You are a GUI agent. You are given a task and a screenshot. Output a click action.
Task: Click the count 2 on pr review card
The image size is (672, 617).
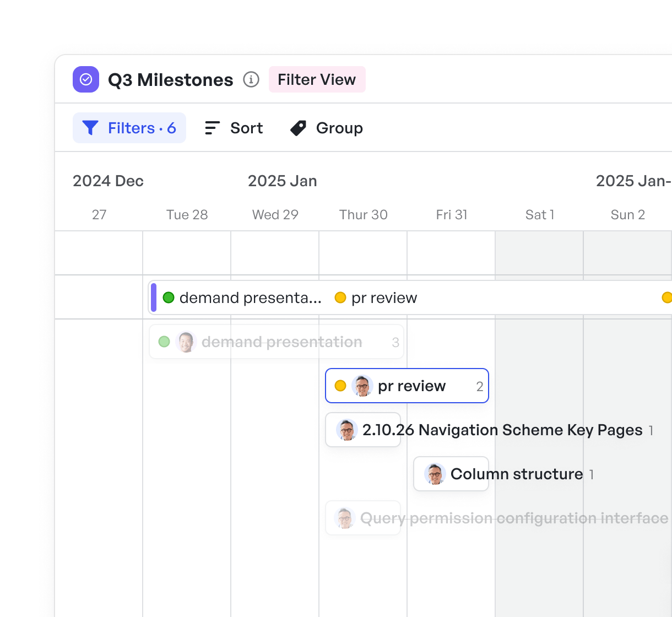[480, 386]
